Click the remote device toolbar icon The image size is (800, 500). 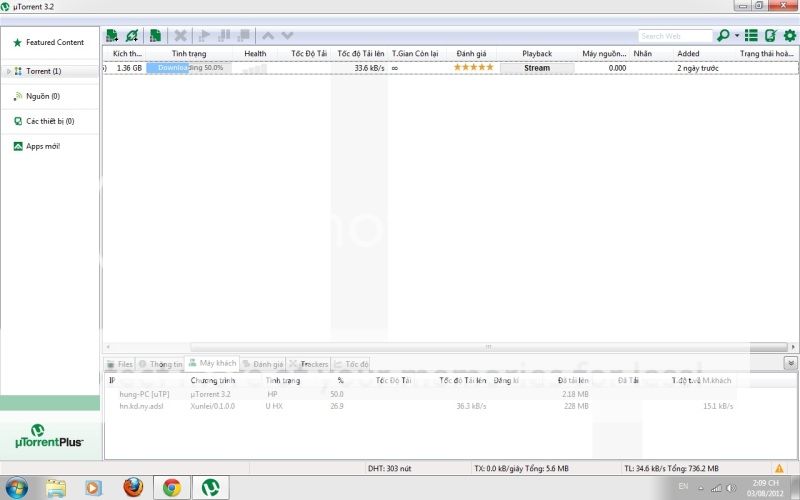[x=770, y=36]
